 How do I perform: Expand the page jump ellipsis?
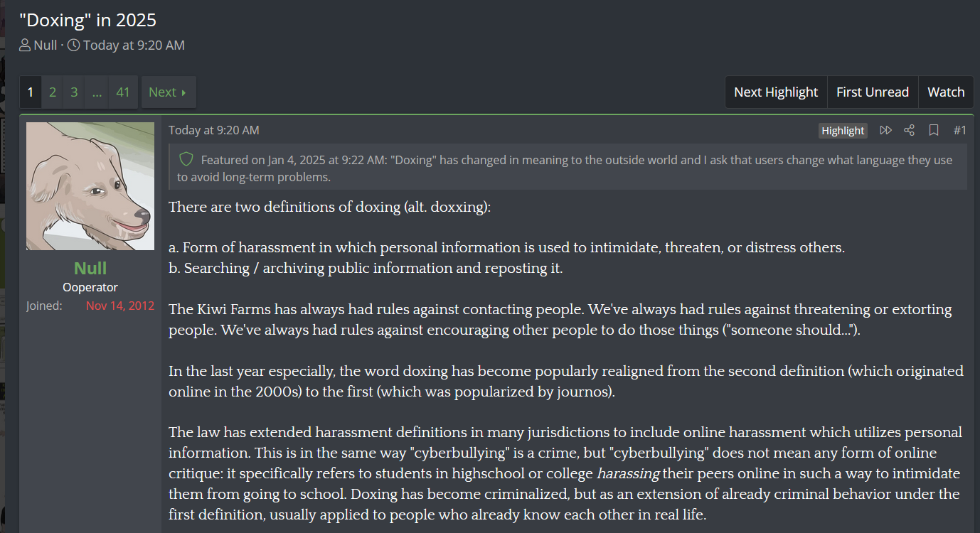click(x=97, y=92)
